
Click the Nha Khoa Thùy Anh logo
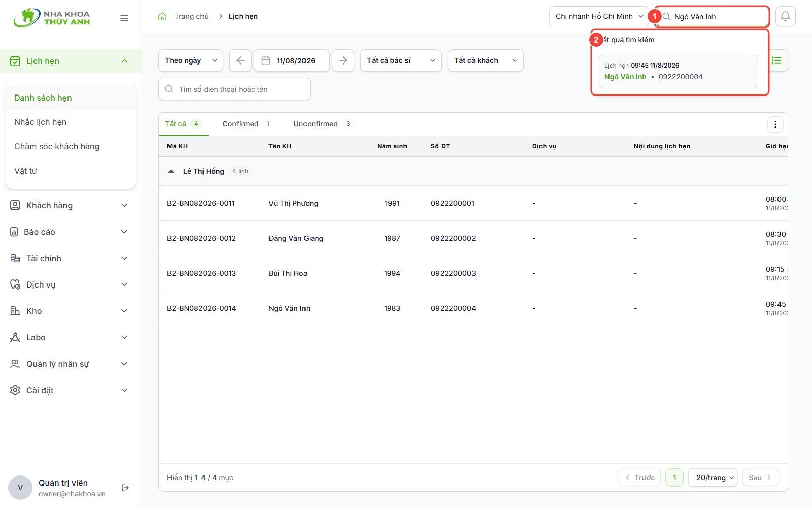(52, 18)
